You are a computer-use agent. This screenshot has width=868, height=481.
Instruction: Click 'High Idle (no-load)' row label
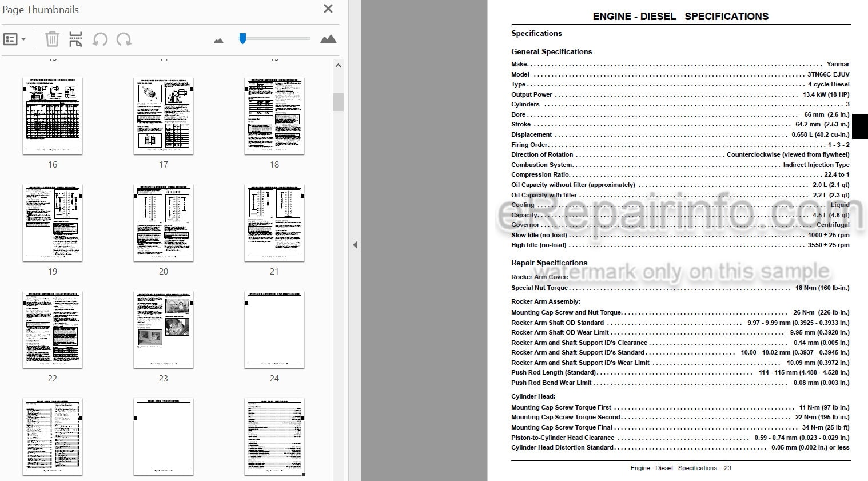click(x=539, y=245)
